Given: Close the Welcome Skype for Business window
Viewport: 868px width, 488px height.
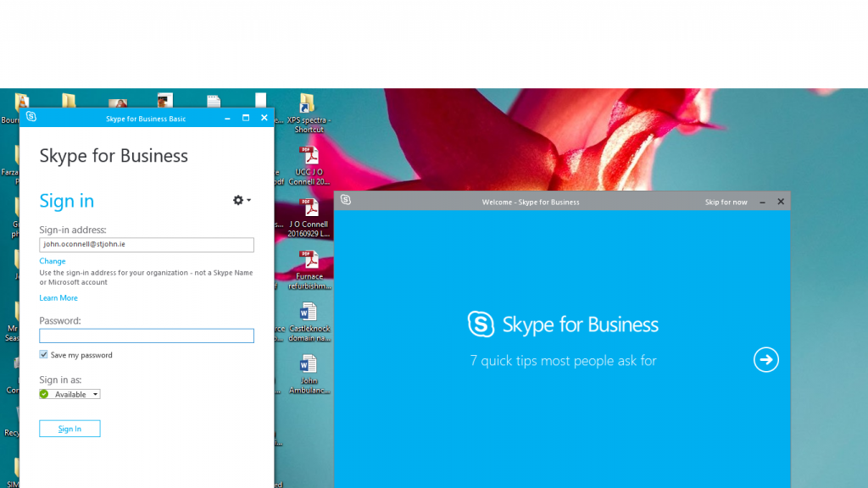Looking at the screenshot, I should tap(781, 202).
